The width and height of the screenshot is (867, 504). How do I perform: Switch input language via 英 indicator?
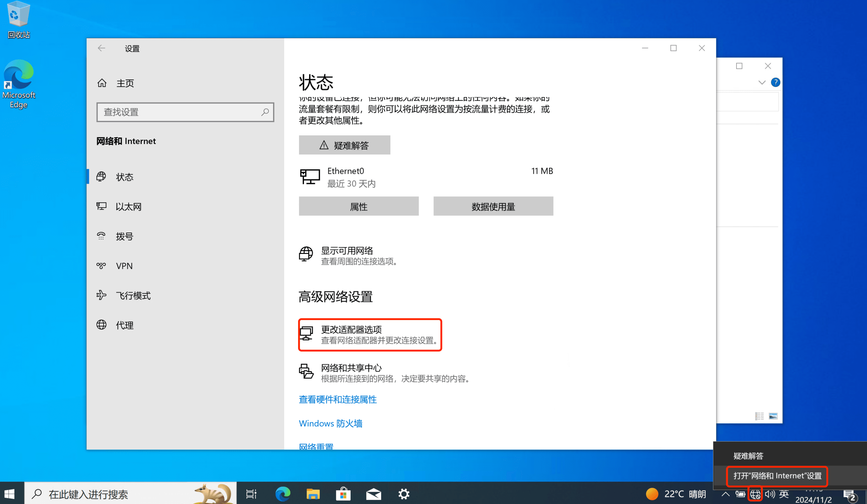pyautogui.click(x=784, y=494)
